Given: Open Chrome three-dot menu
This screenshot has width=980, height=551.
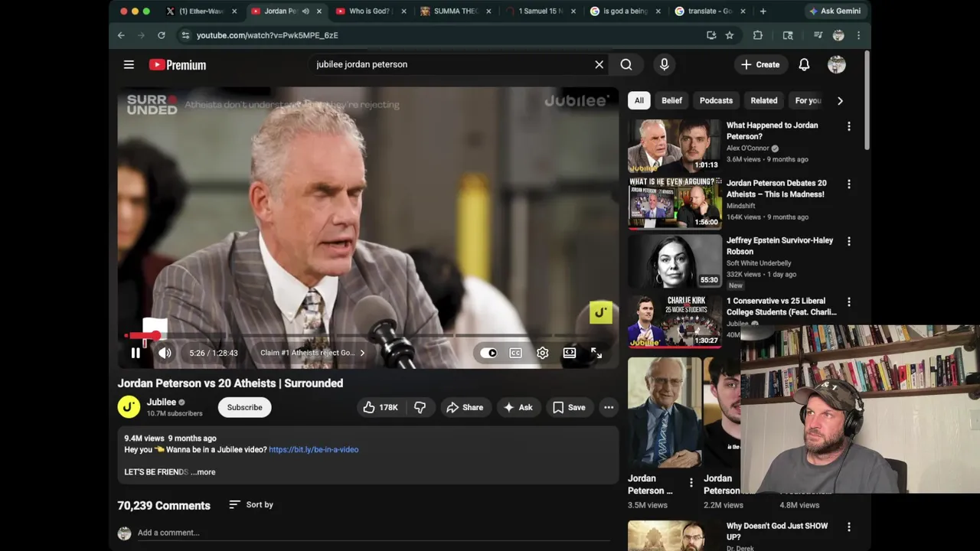Looking at the screenshot, I should tap(858, 35).
